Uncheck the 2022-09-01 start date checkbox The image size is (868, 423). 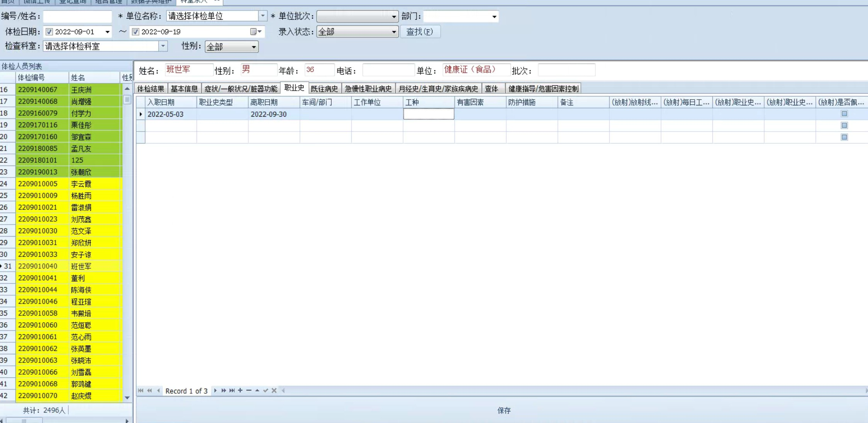click(x=49, y=32)
